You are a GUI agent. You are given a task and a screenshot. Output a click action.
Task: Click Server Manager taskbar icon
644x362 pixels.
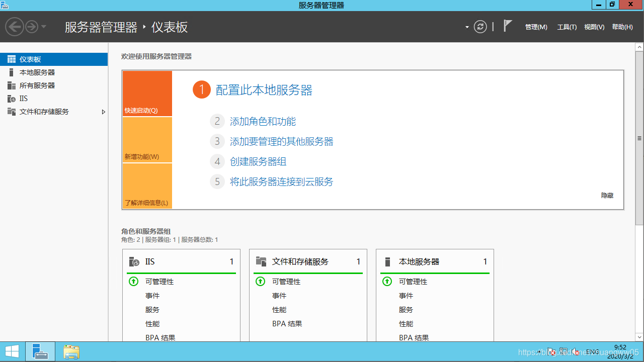(40, 351)
